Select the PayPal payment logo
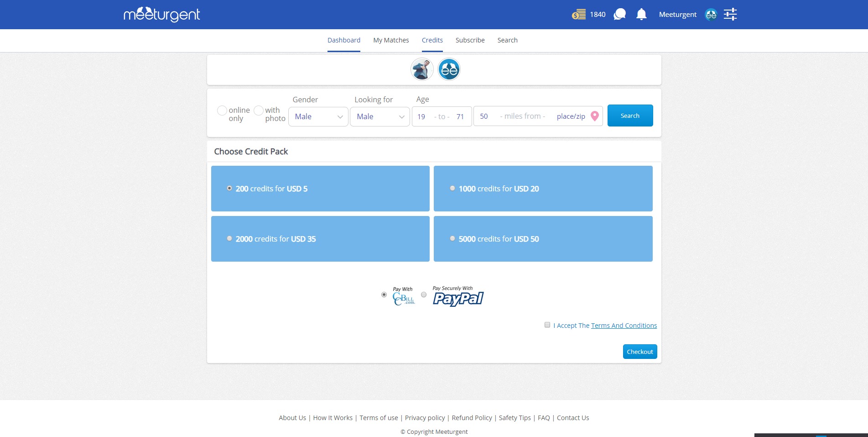The image size is (868, 437). pos(458,298)
